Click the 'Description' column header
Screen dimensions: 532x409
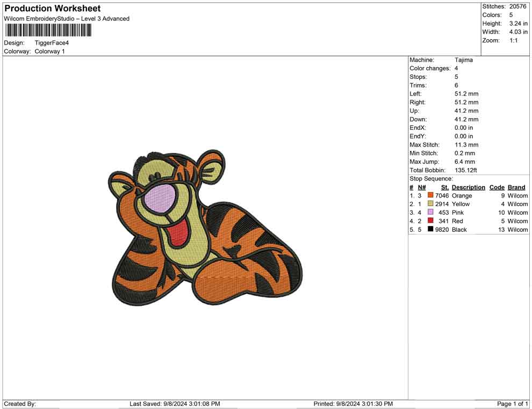point(468,187)
